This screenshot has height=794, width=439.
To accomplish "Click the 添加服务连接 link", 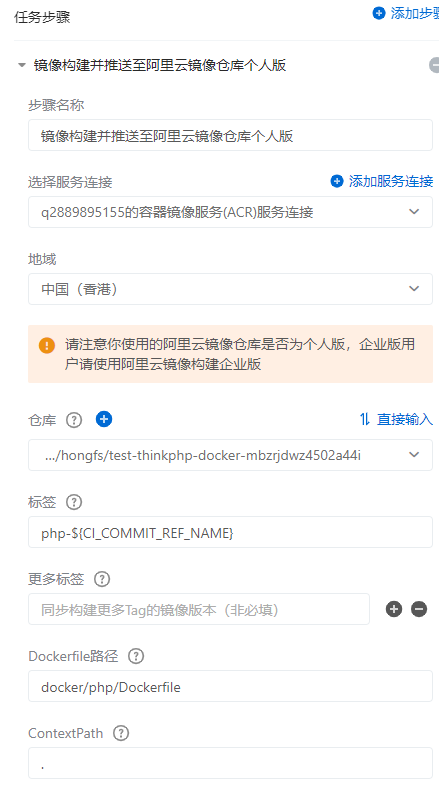I will [x=382, y=181].
